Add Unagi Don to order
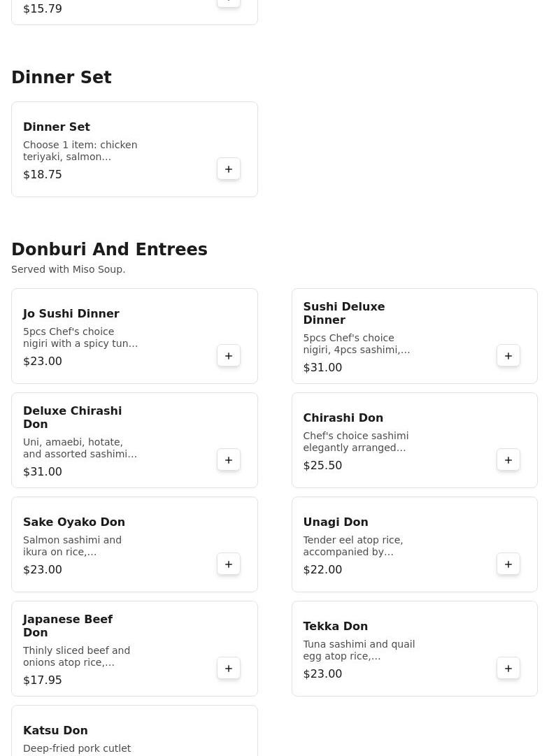The image size is (549, 756). (x=508, y=564)
